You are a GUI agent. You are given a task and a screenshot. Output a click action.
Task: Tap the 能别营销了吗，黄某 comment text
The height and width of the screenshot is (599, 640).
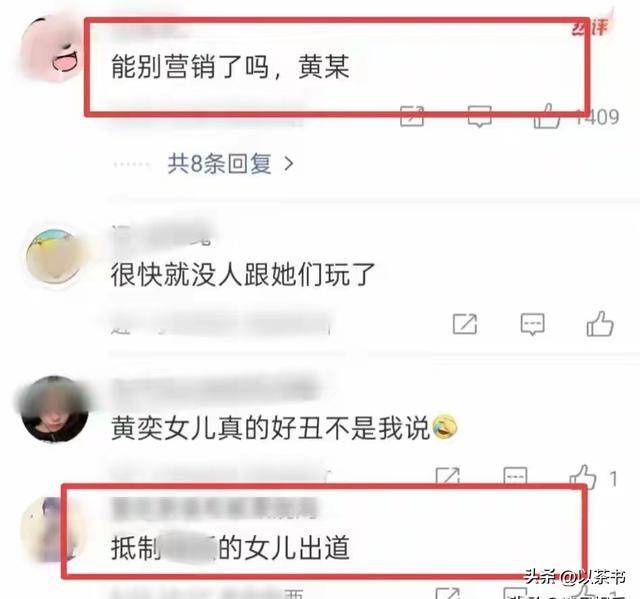pos(231,67)
